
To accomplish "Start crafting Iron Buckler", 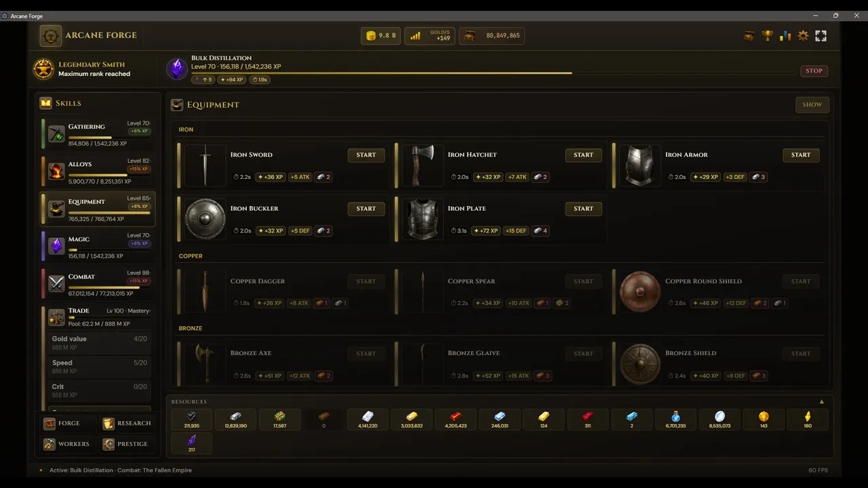I will click(366, 209).
